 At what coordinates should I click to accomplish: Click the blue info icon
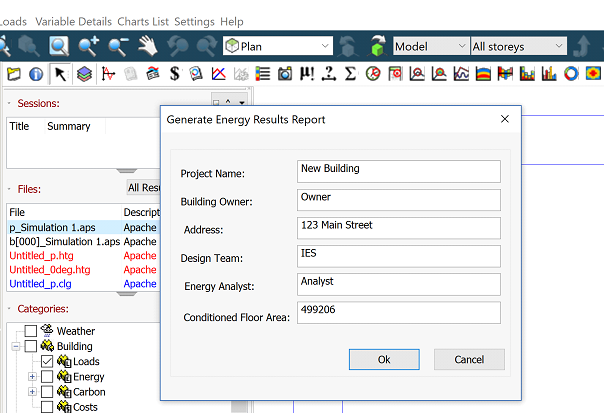point(36,73)
